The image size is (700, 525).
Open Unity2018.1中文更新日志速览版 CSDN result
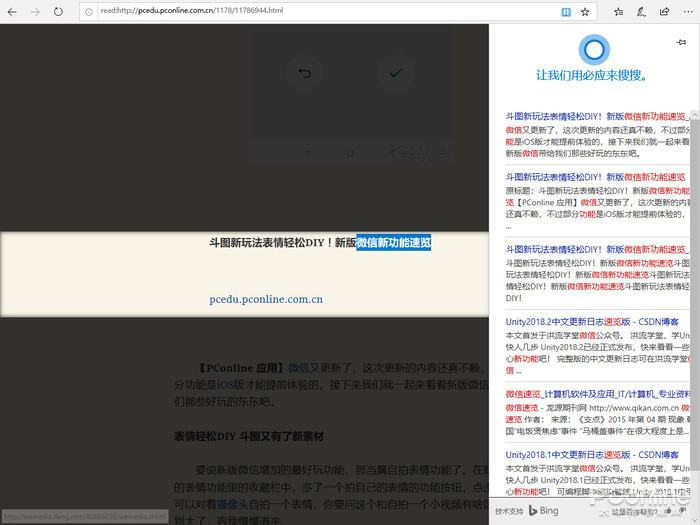coord(592,455)
